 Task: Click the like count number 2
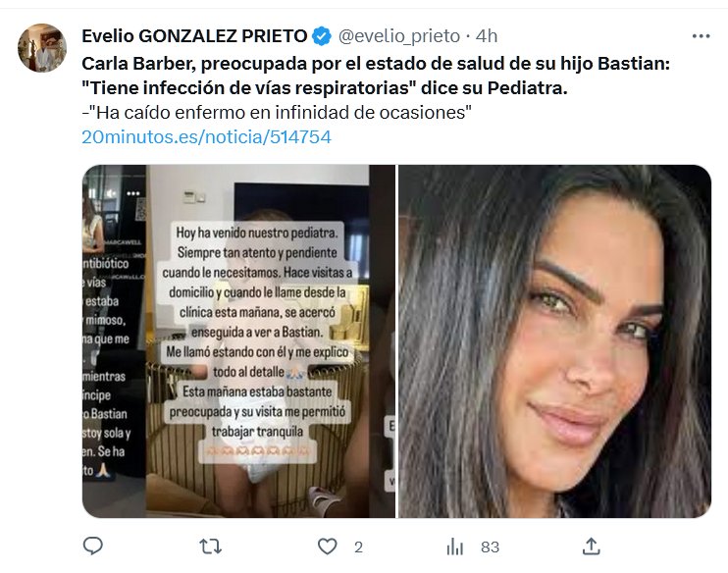358,547
